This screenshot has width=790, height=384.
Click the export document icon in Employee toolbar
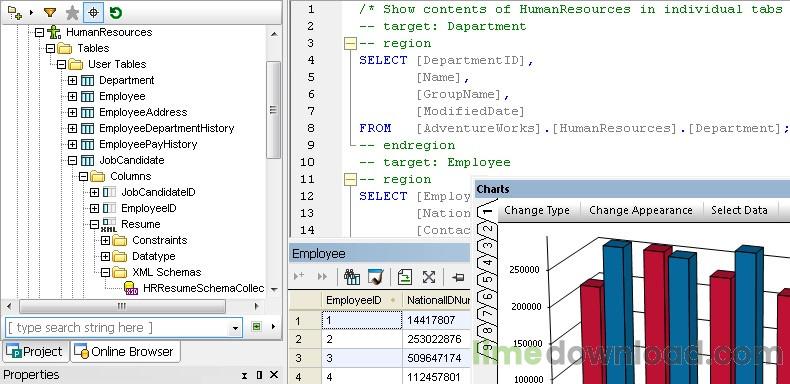(x=405, y=277)
